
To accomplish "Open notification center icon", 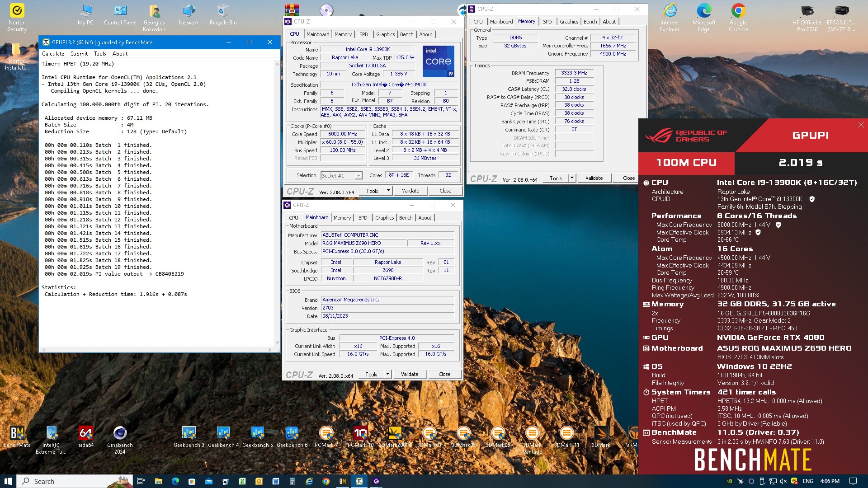I will click(853, 481).
